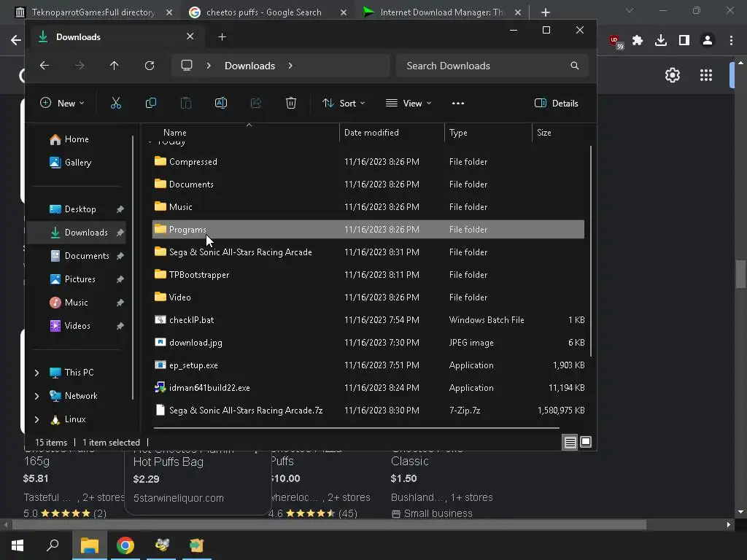Screen dimensions: 747x560
Task: Expand the Linux tree node
Action: click(x=36, y=419)
